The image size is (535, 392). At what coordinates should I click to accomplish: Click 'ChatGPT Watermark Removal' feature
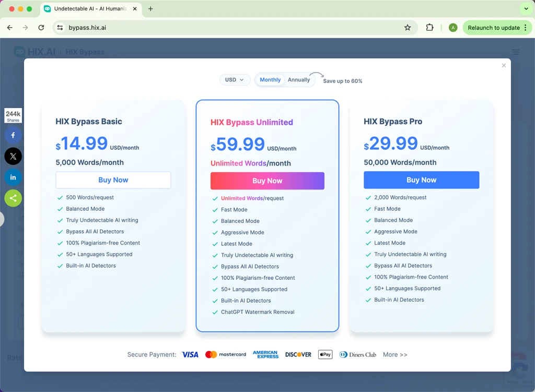[258, 312]
